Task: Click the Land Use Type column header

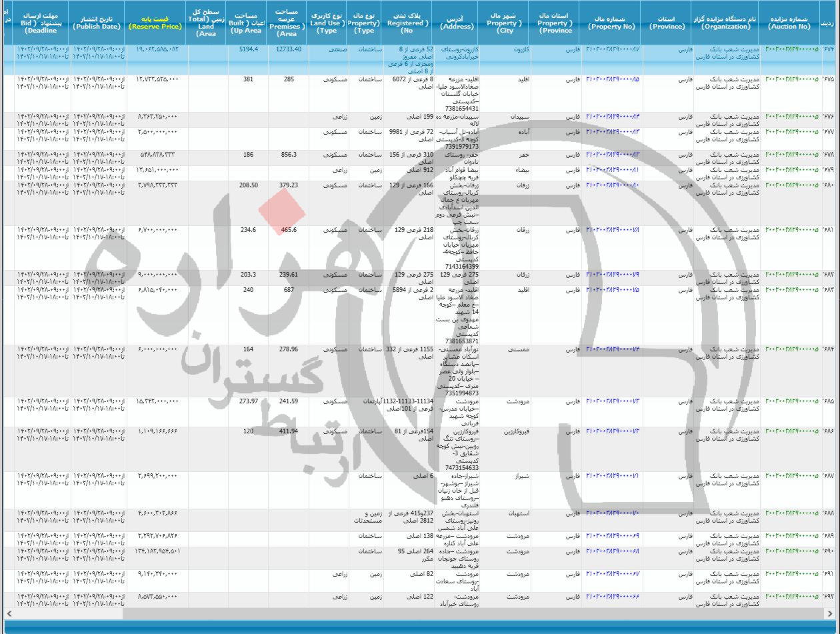Action: [327, 23]
